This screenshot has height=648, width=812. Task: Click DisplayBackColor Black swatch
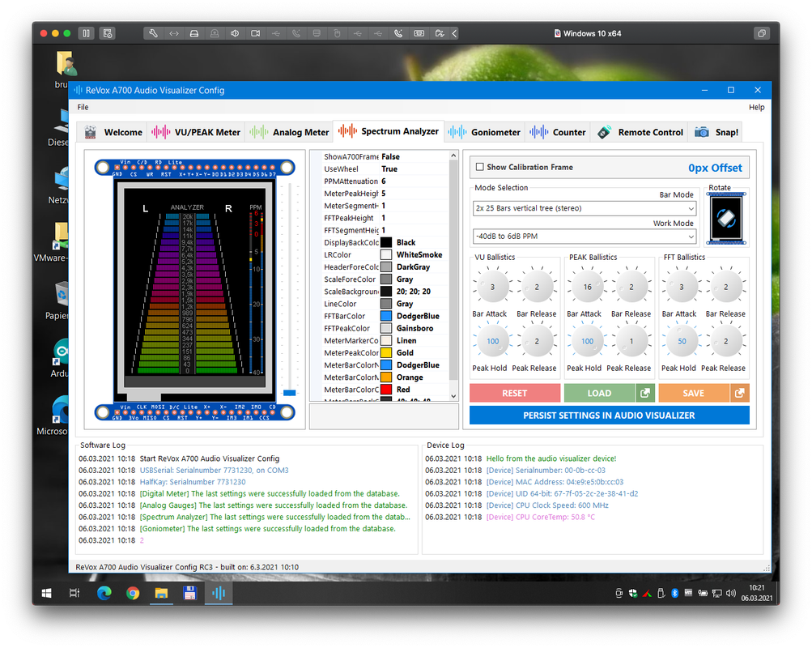[386, 242]
